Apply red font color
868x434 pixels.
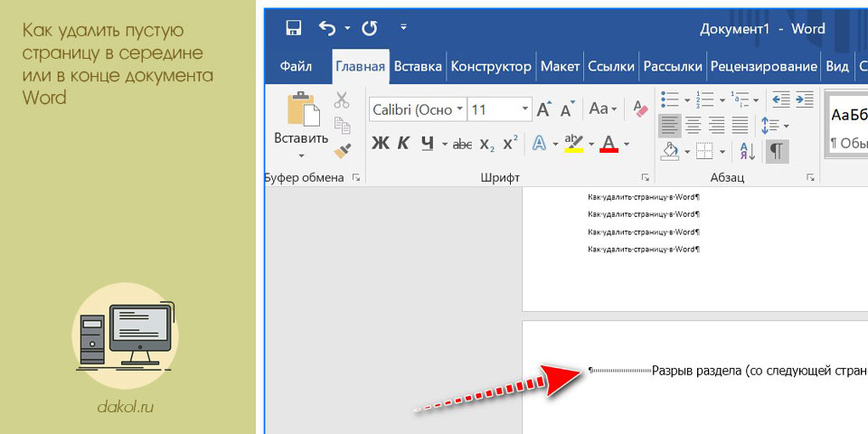point(609,144)
